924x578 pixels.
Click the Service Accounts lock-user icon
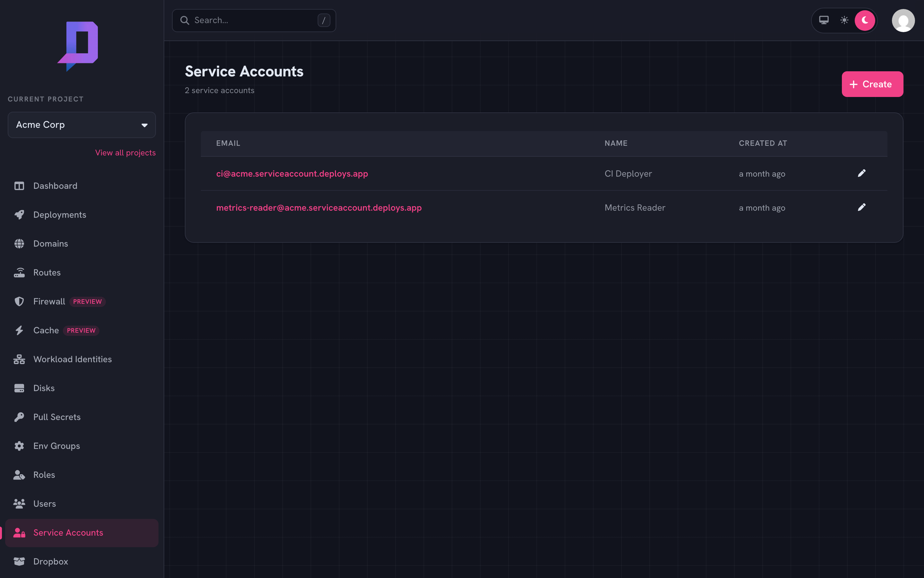[19, 532]
